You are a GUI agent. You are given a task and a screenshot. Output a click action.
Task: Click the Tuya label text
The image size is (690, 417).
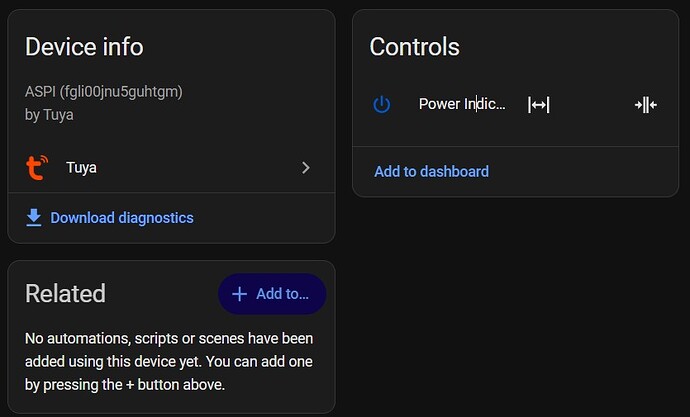[x=81, y=168]
